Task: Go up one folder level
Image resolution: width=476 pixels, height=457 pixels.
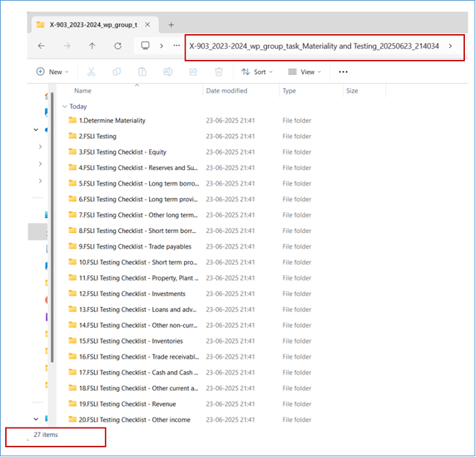Action: [92, 46]
